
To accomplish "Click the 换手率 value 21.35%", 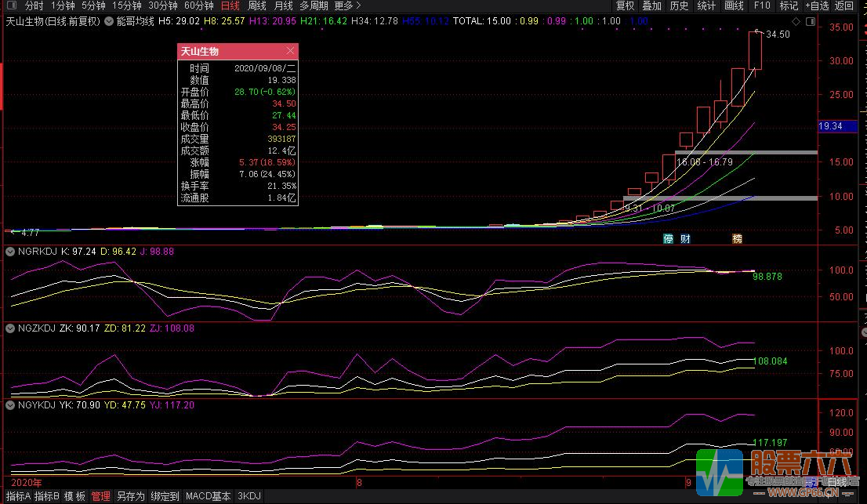I will pyautogui.click(x=281, y=187).
